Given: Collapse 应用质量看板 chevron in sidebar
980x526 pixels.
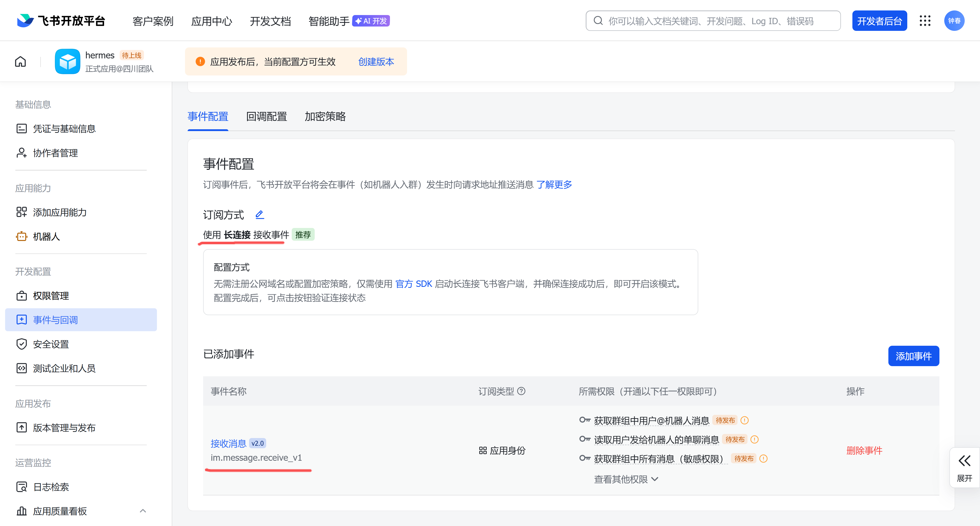Looking at the screenshot, I should point(143,511).
